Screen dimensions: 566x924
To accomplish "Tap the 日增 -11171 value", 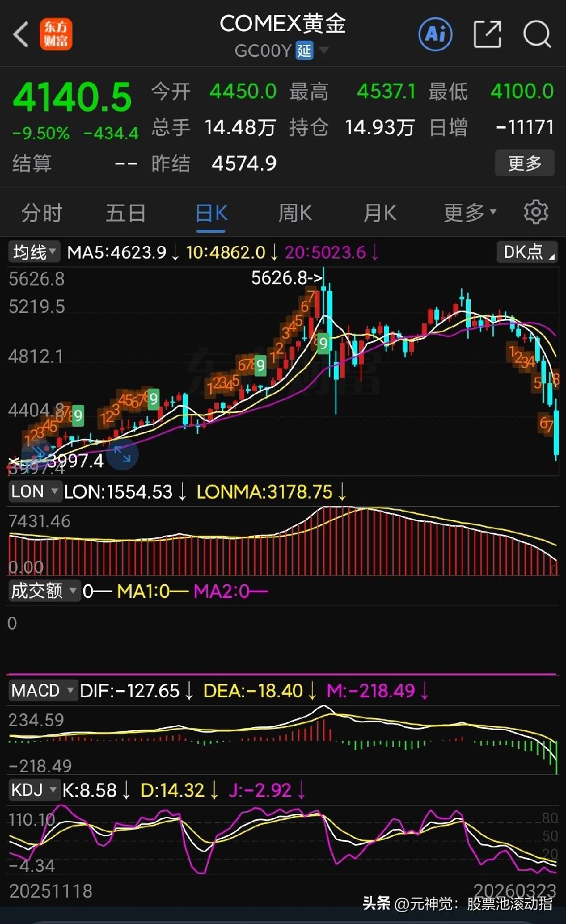I will [525, 127].
